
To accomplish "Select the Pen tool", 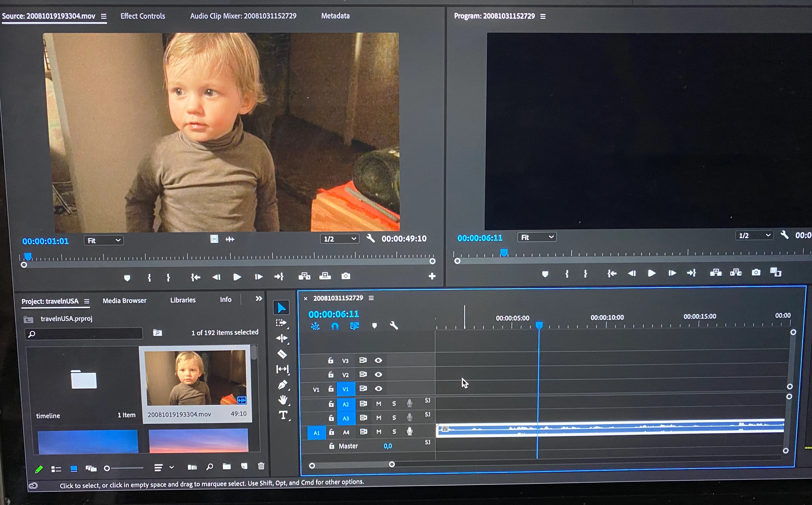I will 282,385.
